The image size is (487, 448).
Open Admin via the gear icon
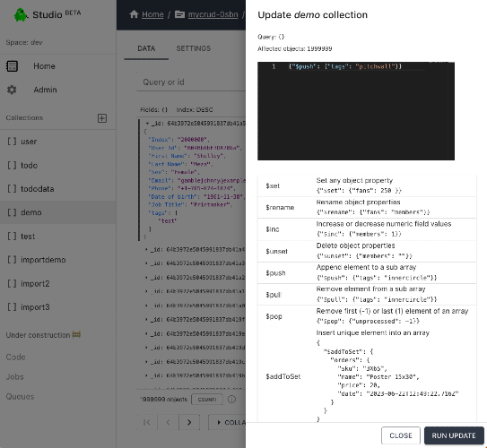12,90
